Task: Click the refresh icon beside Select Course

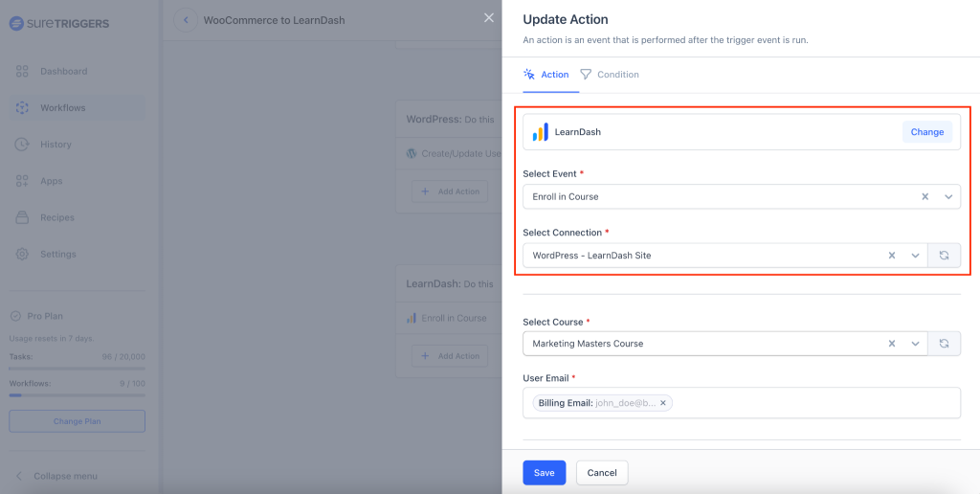Action: (944, 344)
